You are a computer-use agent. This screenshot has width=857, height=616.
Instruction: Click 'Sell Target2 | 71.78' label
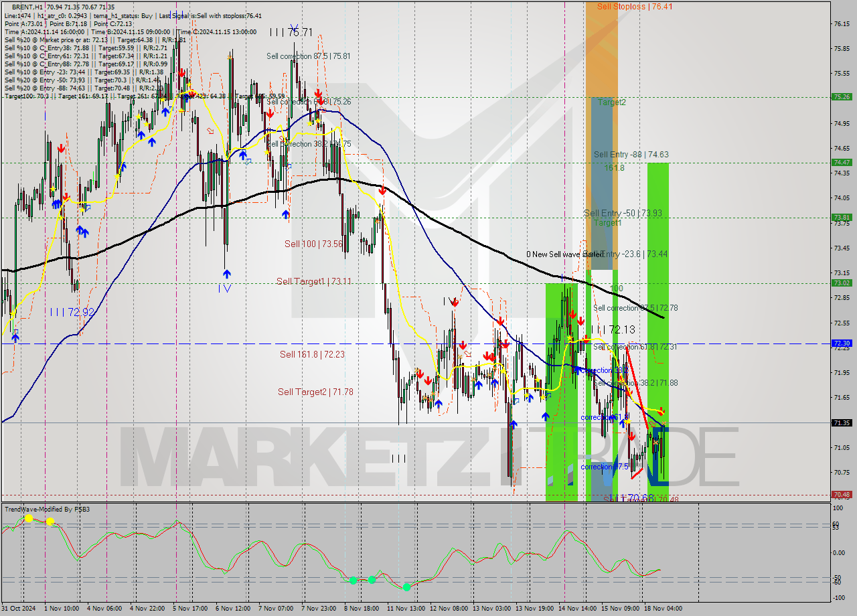click(315, 392)
